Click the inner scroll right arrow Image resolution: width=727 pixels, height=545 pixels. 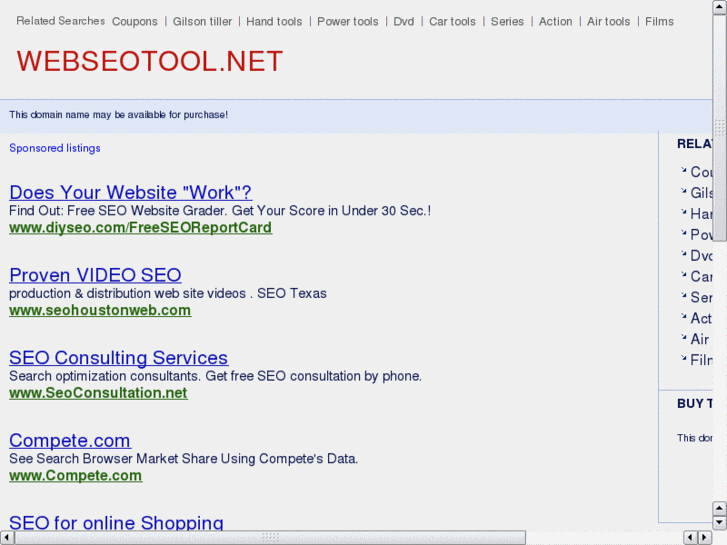click(x=705, y=538)
